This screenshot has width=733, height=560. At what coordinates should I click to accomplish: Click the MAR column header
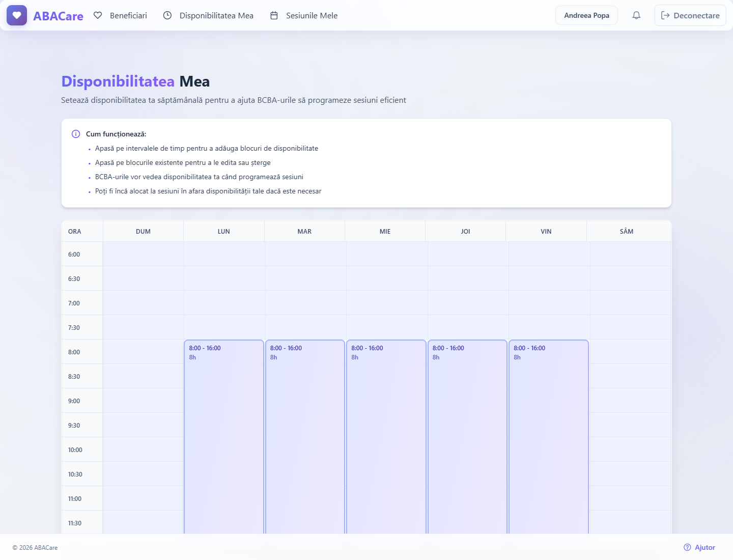(x=304, y=231)
